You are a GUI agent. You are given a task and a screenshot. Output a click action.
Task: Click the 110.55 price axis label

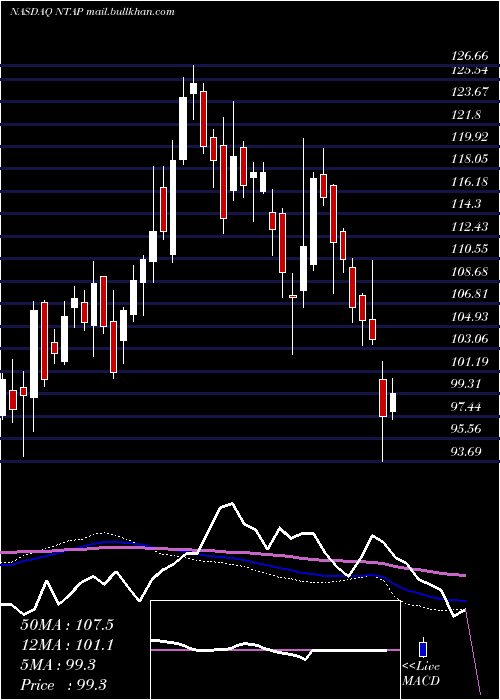tap(469, 249)
